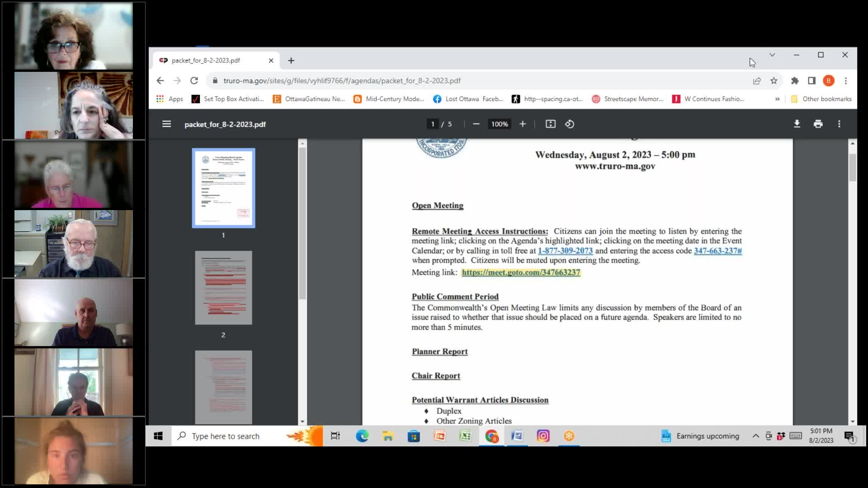Open Other bookmarks folder
The image size is (868, 488).
pos(821,99)
